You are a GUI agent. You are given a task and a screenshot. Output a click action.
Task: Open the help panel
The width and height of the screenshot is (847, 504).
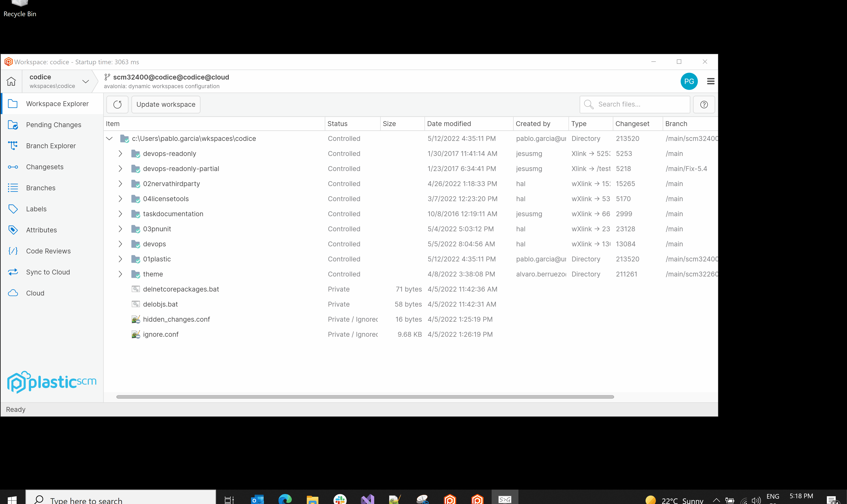click(x=704, y=104)
